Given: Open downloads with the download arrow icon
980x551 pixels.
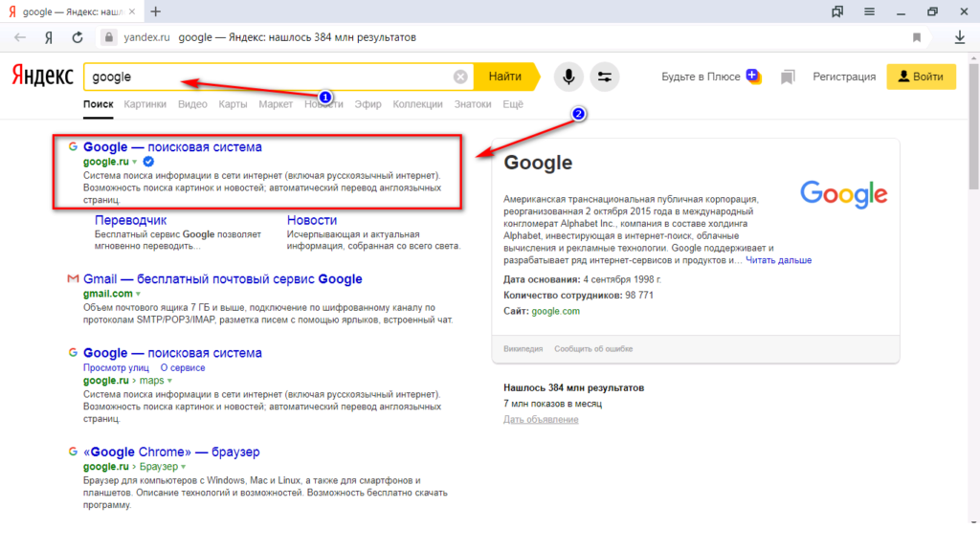Looking at the screenshot, I should pyautogui.click(x=960, y=37).
